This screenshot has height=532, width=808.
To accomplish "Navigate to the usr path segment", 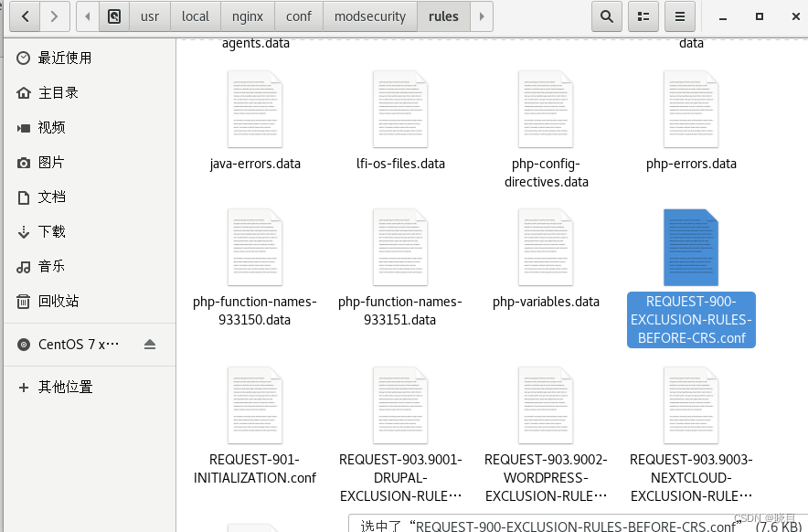I will coord(149,16).
